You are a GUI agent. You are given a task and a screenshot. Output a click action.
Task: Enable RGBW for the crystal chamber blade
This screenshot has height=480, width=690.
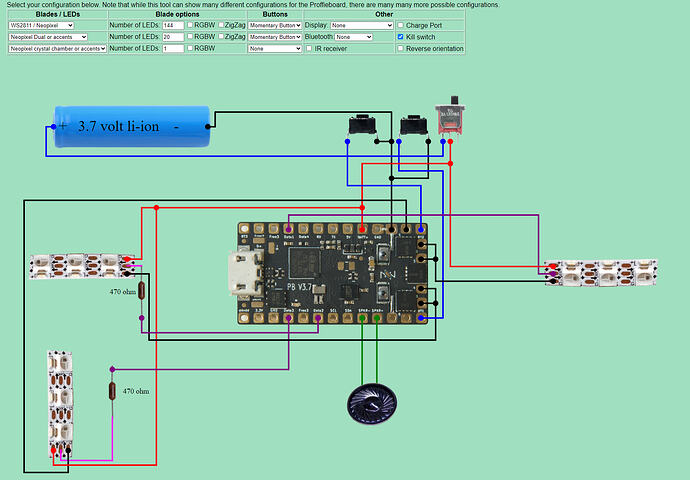[x=190, y=48]
